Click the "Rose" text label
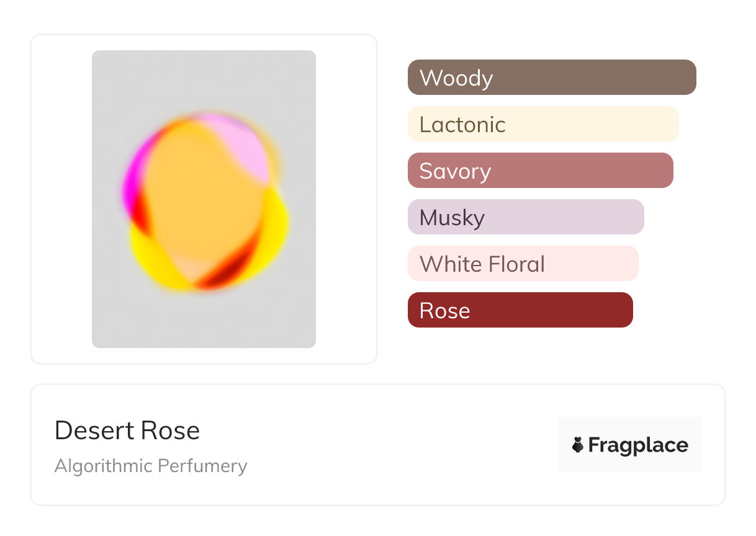Image resolution: width=756 pixels, height=536 pixels. (x=444, y=311)
